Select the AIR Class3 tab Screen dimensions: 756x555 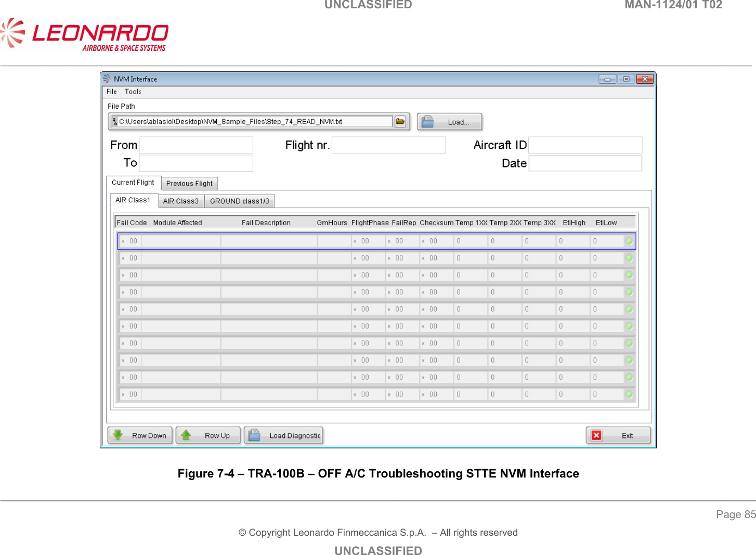181,201
